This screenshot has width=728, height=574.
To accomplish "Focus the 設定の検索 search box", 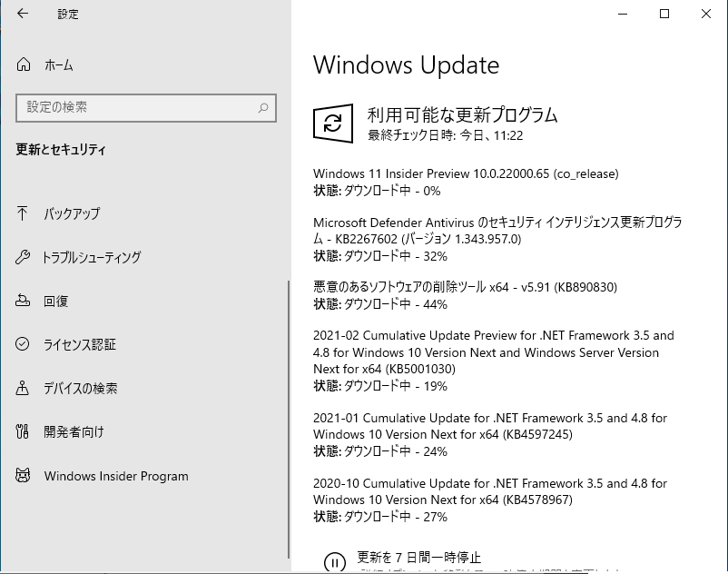I will tap(146, 108).
